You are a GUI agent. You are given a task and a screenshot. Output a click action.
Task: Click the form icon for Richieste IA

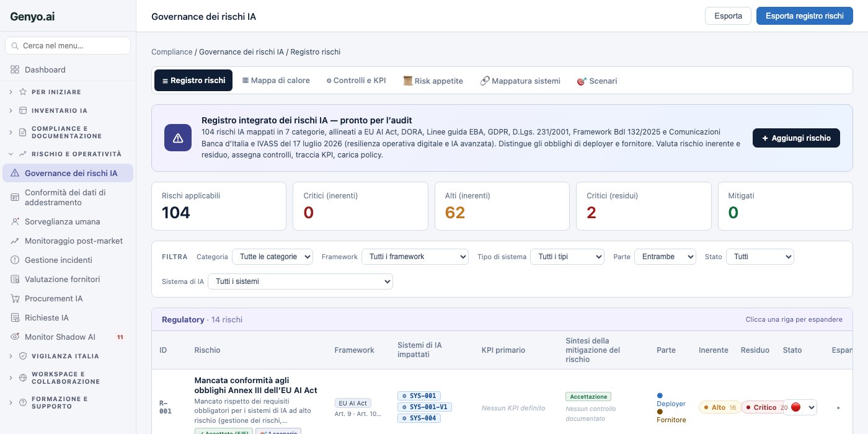pyautogui.click(x=15, y=317)
